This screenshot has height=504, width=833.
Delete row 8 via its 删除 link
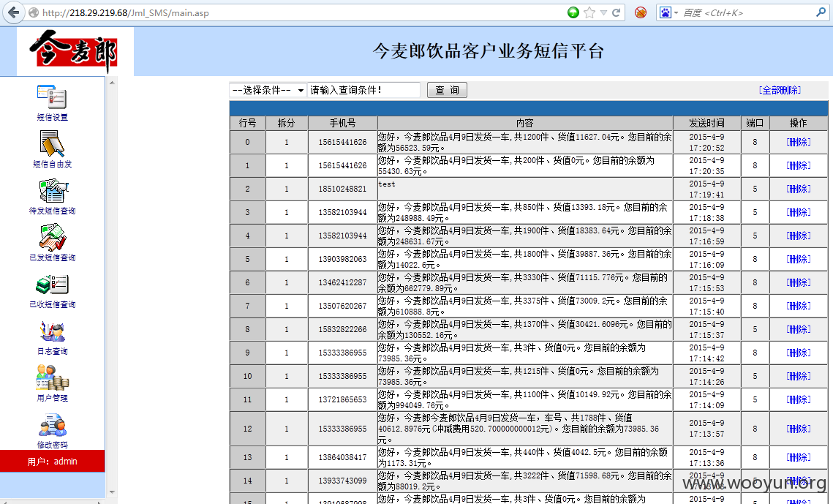point(799,329)
